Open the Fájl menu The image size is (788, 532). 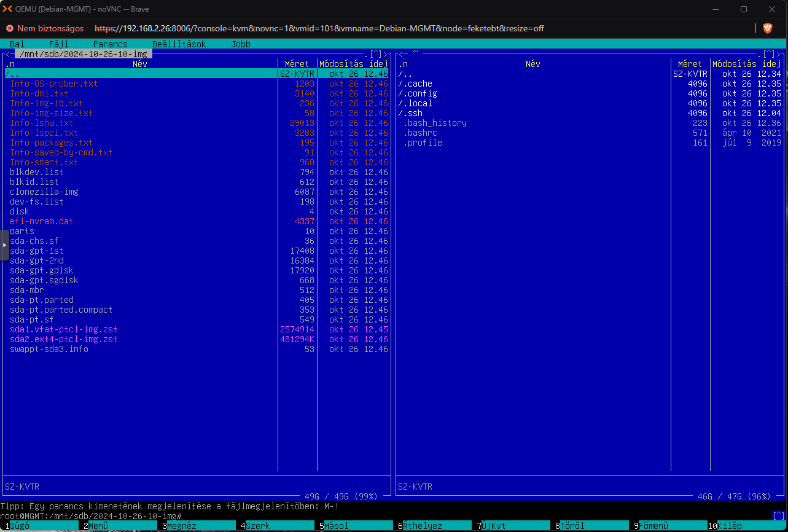tap(59, 44)
